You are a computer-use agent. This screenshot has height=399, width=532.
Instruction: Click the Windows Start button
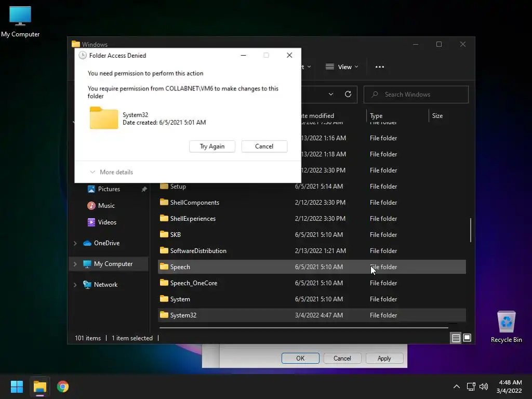(x=17, y=387)
